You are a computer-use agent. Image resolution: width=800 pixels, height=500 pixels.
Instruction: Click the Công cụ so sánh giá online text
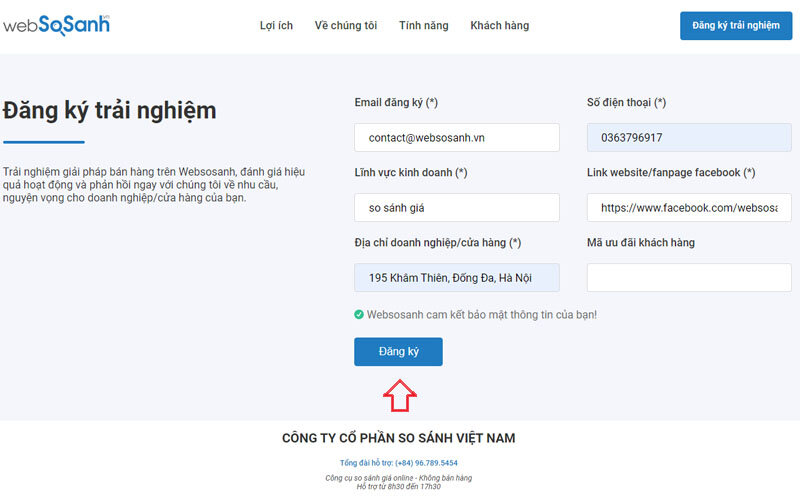(x=398, y=478)
